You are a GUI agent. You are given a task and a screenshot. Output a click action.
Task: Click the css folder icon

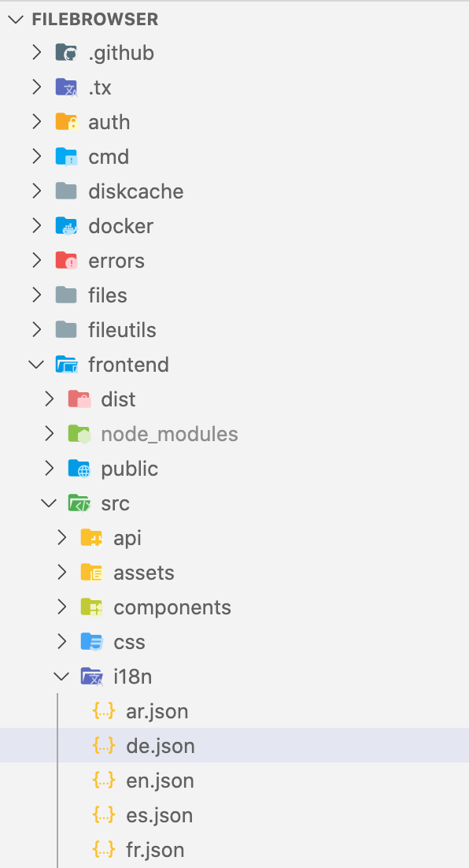coord(91,642)
